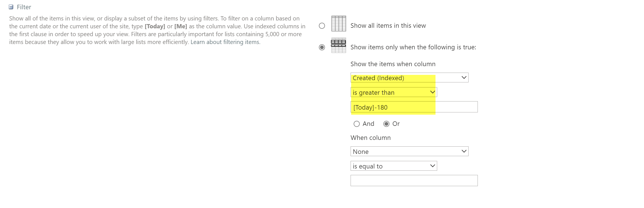Click the Show all items in this view label
The image size is (644, 208).
(388, 26)
